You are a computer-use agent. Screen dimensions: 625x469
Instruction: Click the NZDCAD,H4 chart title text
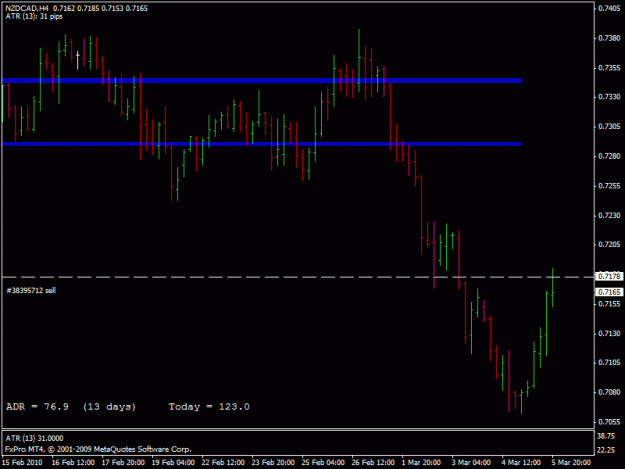[27, 8]
